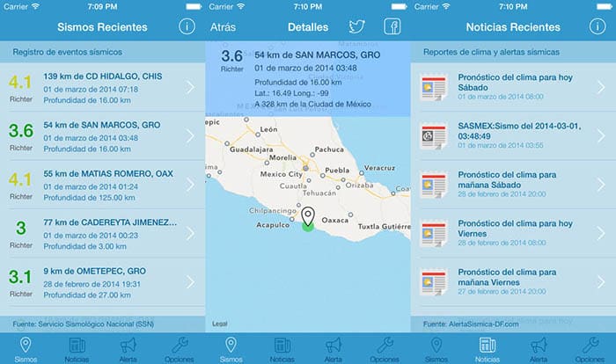Tap newspaper icon of hoy Viernes forecast

click(x=433, y=233)
